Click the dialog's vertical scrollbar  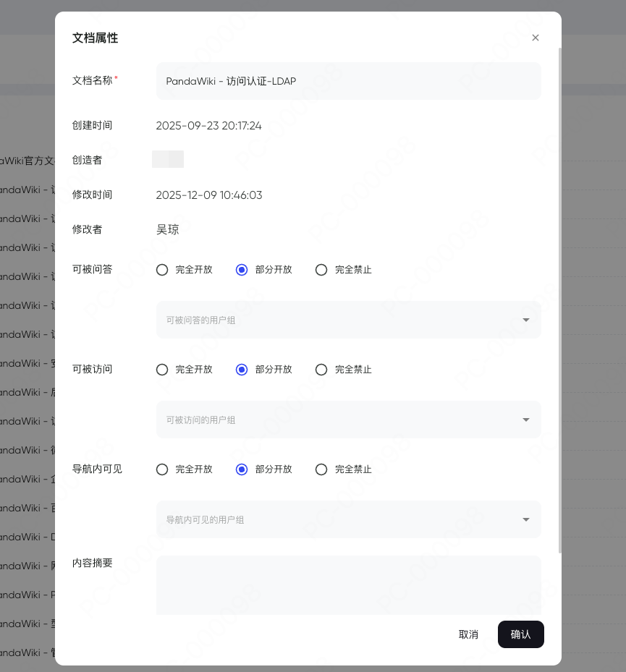pyautogui.click(x=559, y=300)
